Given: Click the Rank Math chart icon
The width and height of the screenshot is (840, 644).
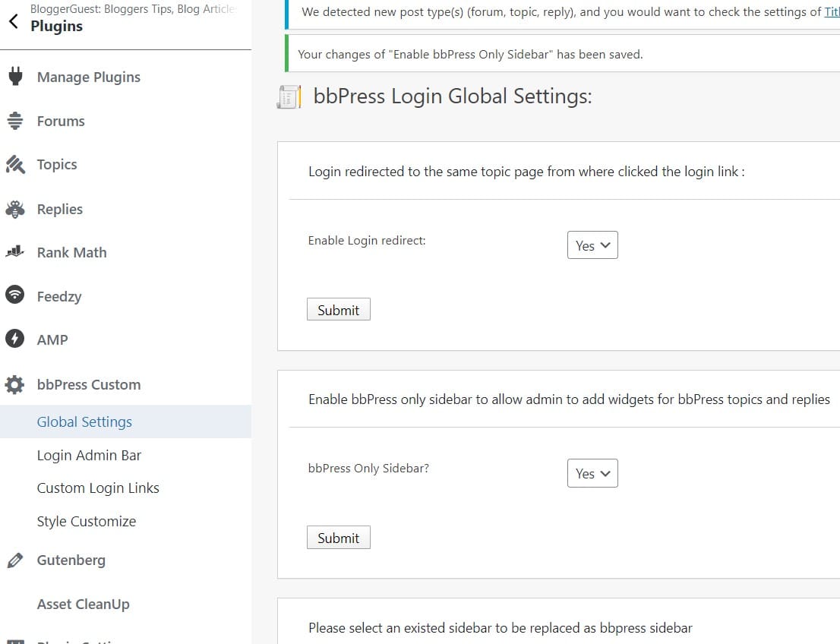Looking at the screenshot, I should 15,251.
